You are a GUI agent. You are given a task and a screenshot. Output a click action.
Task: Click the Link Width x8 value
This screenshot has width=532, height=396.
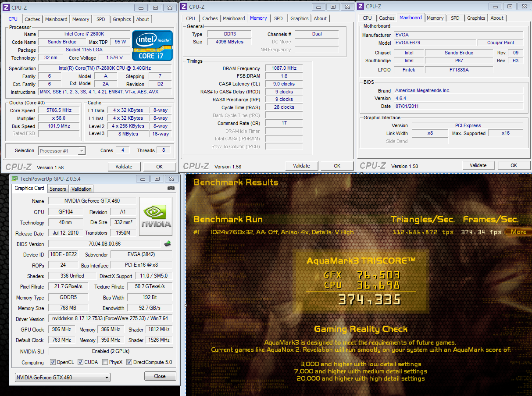(430, 133)
